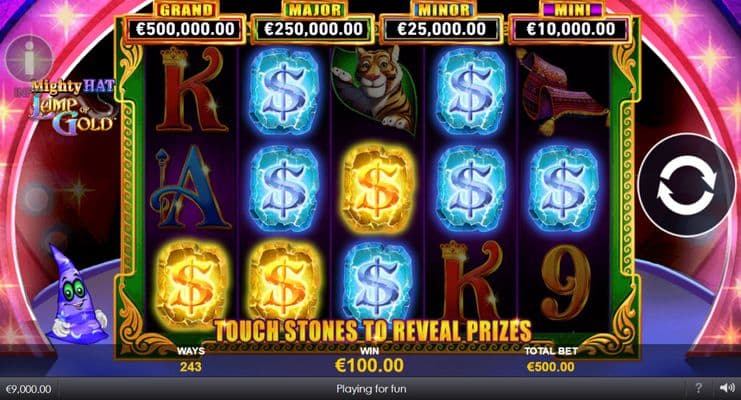
Task: Touch the blue stone at top of second reel
Action: pos(284,92)
